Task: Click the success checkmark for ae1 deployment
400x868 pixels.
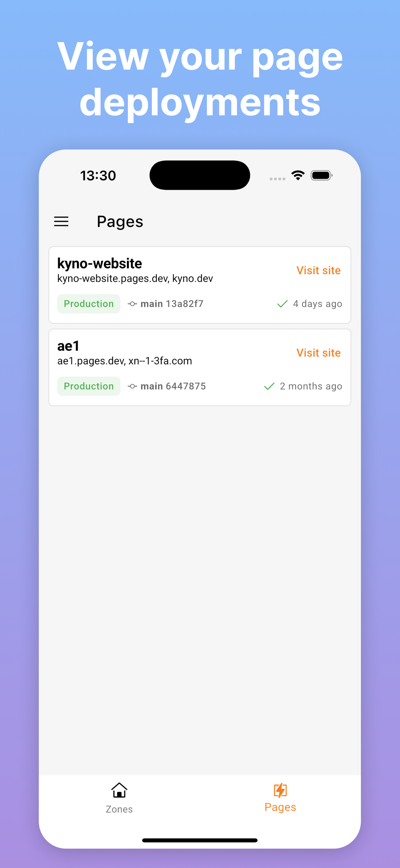Action: click(269, 386)
